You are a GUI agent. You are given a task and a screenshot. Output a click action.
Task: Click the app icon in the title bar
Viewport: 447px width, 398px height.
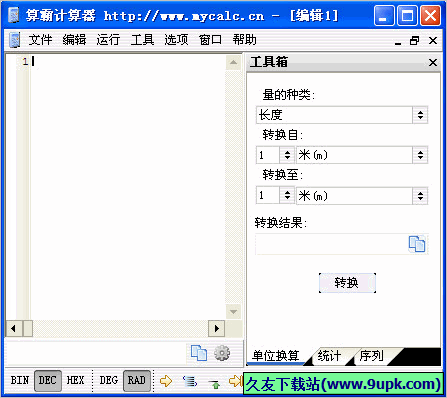[14, 15]
